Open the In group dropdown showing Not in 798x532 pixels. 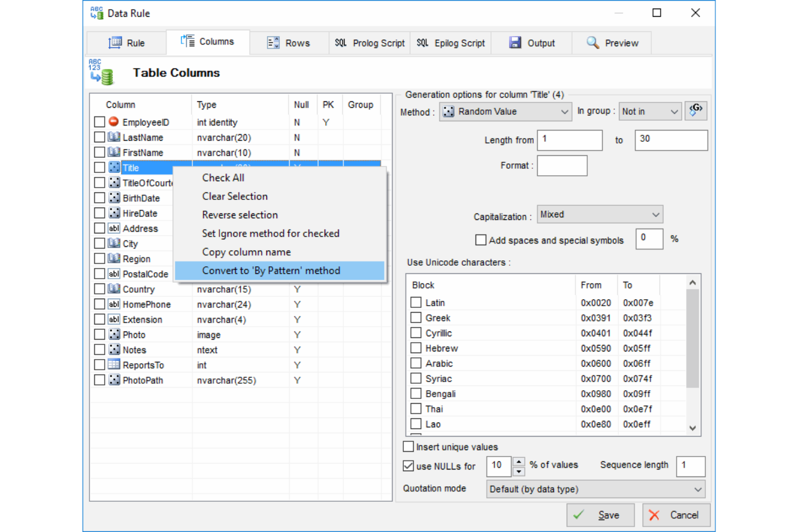650,111
